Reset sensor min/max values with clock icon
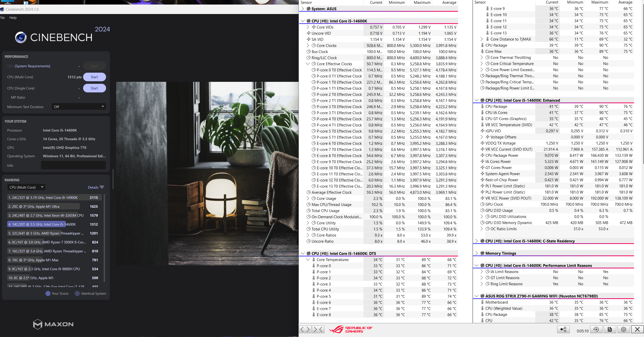 596,329
